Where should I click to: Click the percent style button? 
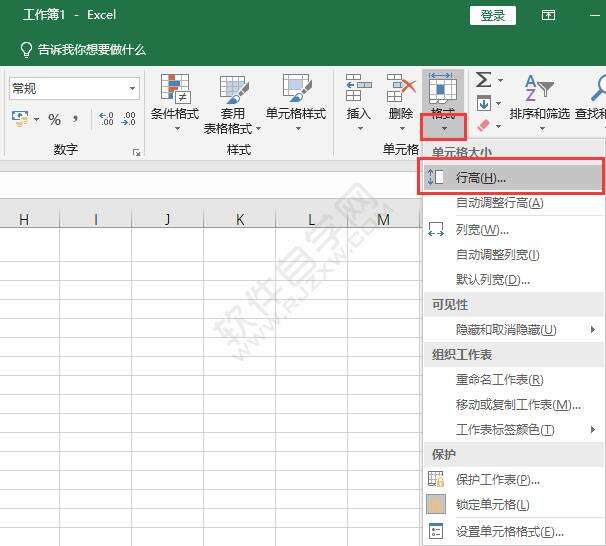point(54,120)
